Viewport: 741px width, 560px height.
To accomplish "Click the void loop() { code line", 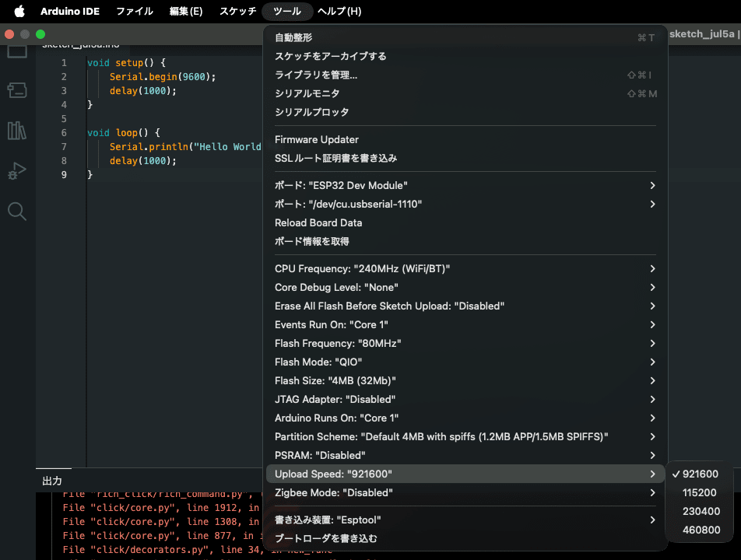I will tap(123, 133).
